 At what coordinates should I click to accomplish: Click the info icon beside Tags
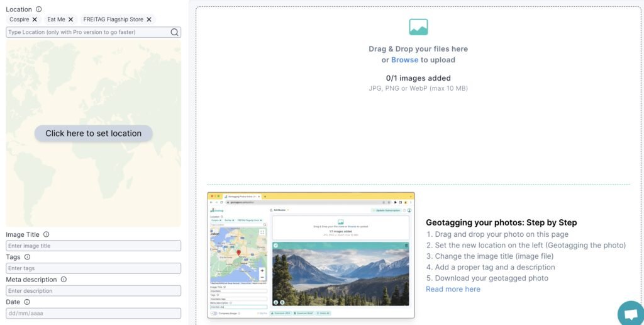(x=27, y=257)
